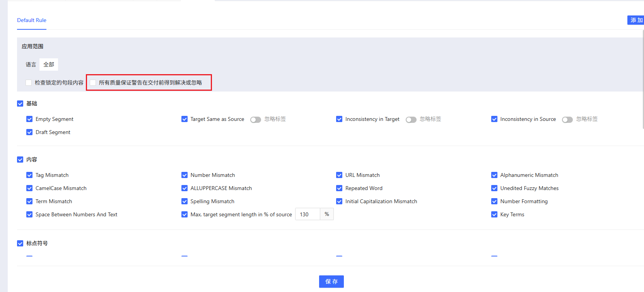Uncheck CamelCase Mismatch
644x292 pixels.
29,188
